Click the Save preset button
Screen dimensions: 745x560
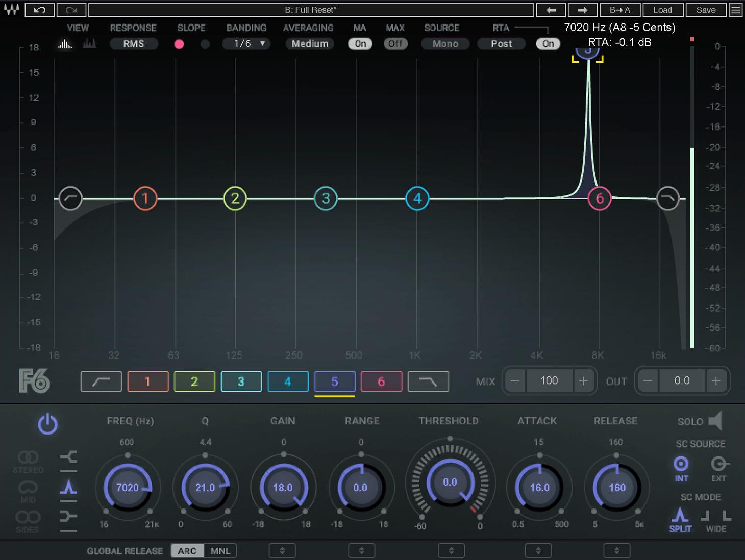pos(706,10)
